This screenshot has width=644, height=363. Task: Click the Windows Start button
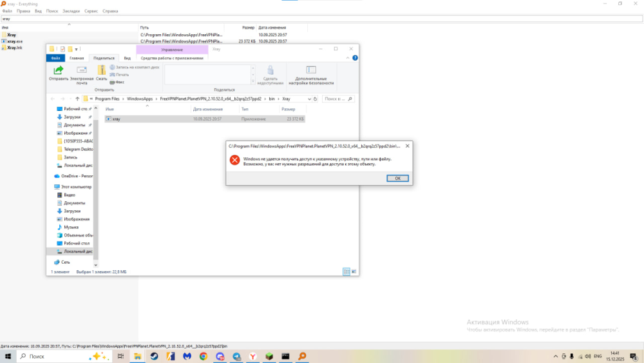8,357
